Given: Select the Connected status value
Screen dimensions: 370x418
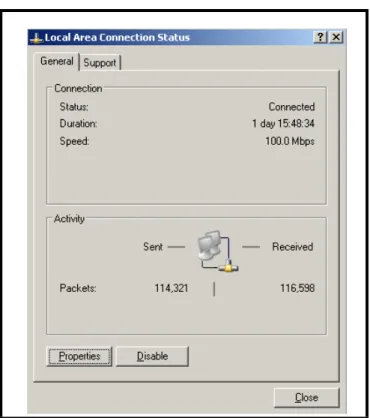Looking at the screenshot, I should point(292,107).
